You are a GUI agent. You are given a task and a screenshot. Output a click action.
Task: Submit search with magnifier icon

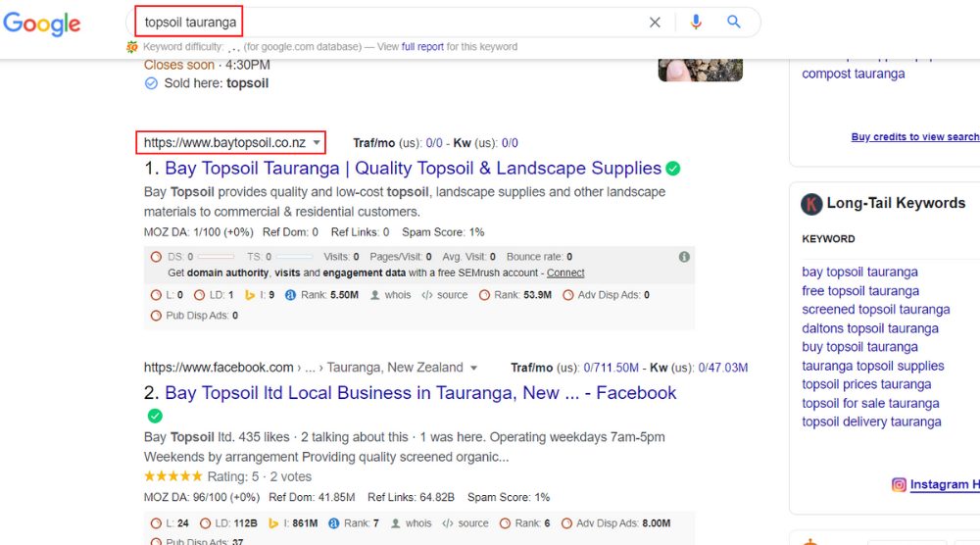point(734,22)
